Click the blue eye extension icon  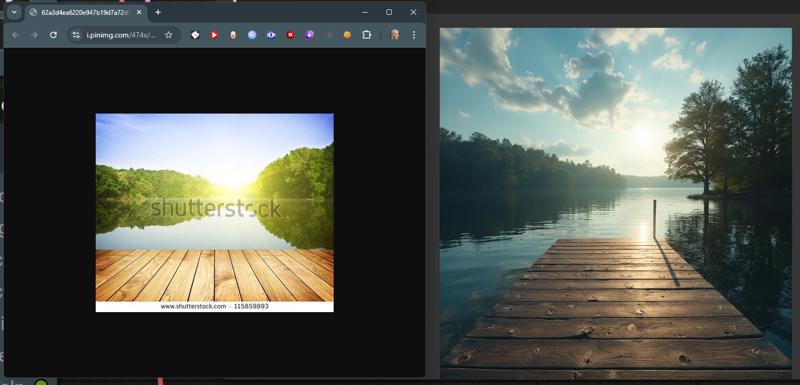point(271,35)
